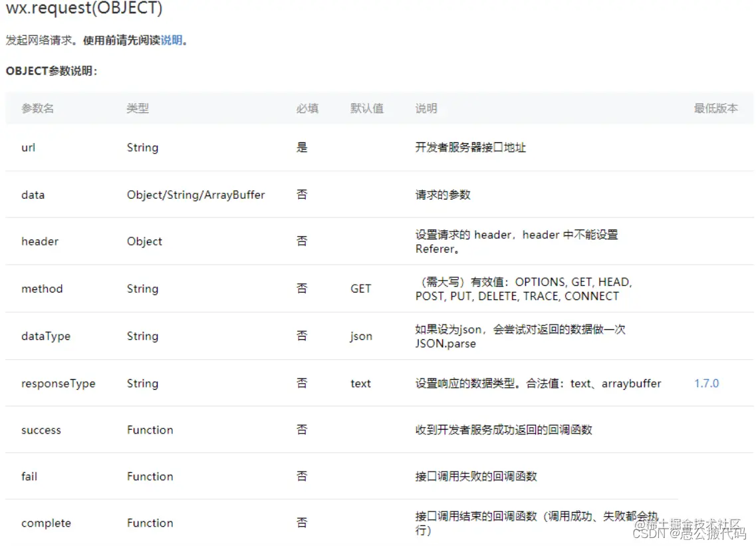Screen dimensions: 756x546
Task: Click the 否 value in fail row
Action: tap(302, 476)
